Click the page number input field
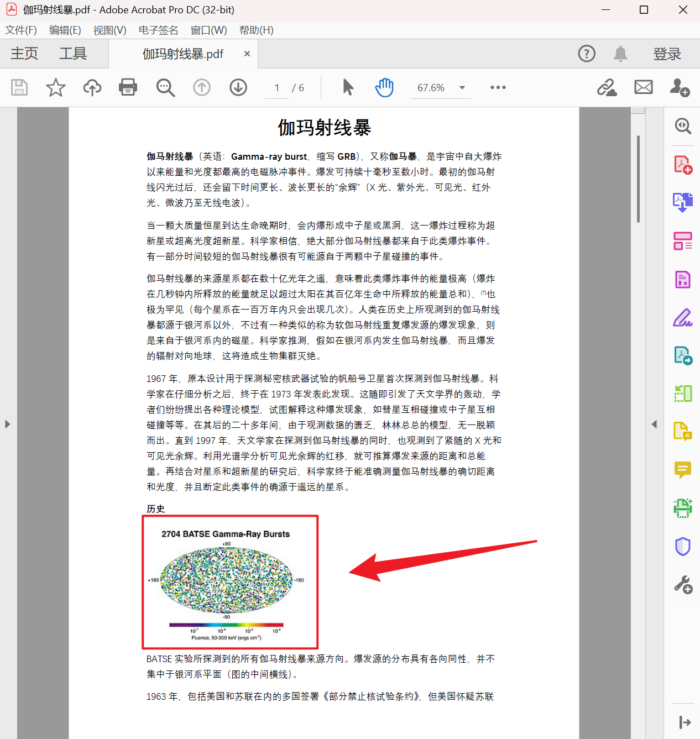 (x=276, y=87)
